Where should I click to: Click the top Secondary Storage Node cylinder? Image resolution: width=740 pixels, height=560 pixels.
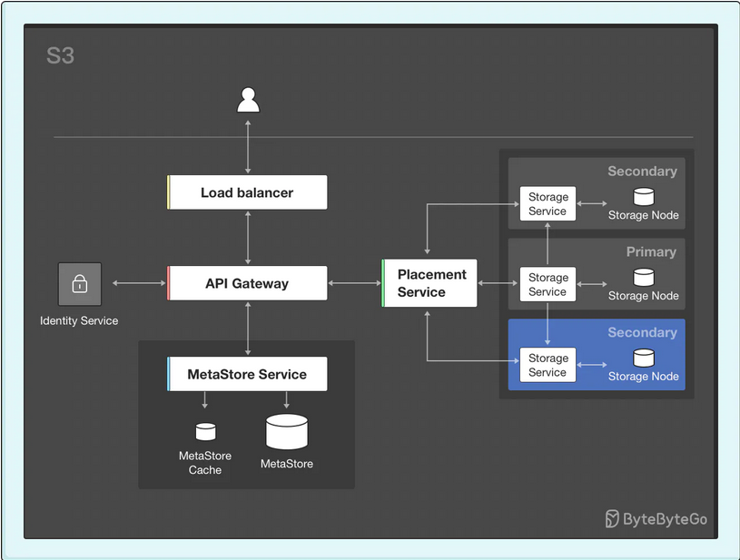pos(643,196)
